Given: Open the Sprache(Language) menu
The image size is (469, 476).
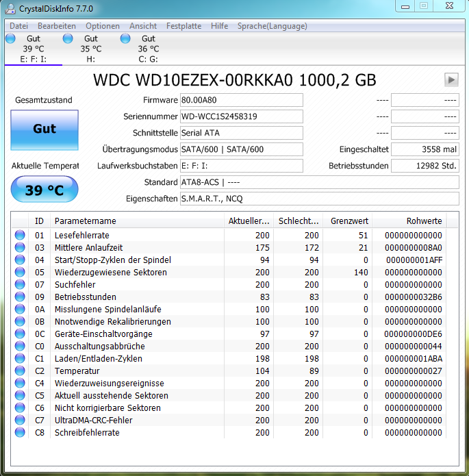Looking at the screenshot, I should click(272, 26).
